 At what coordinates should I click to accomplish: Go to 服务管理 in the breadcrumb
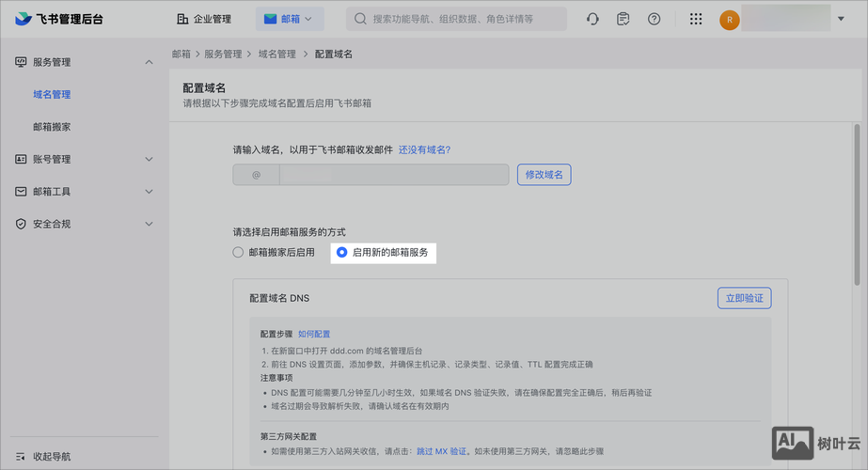tap(223, 55)
